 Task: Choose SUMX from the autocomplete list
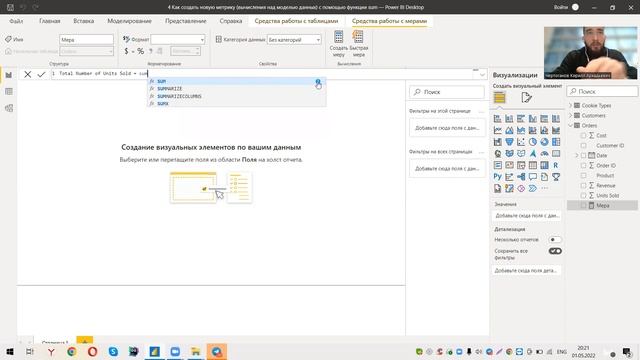(x=237, y=104)
